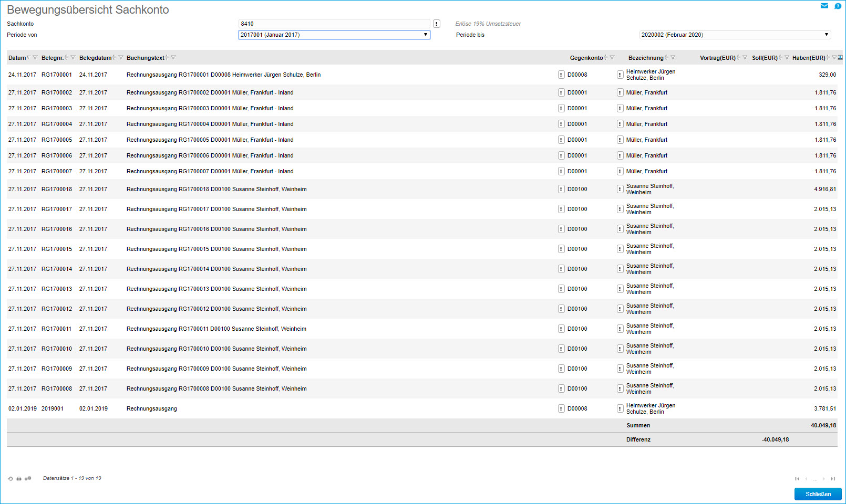Toggle sorting on the Belegdatum column
Screen dimensions: 846x504
(x=114, y=58)
